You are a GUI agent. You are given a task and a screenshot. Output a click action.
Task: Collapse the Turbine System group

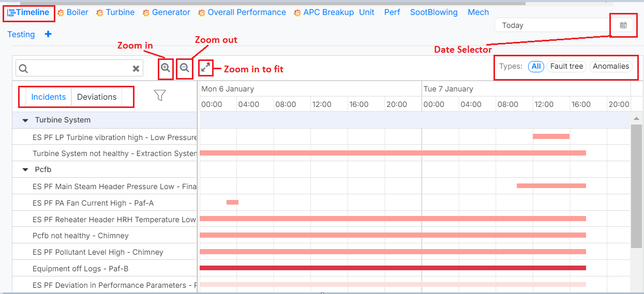(25, 120)
